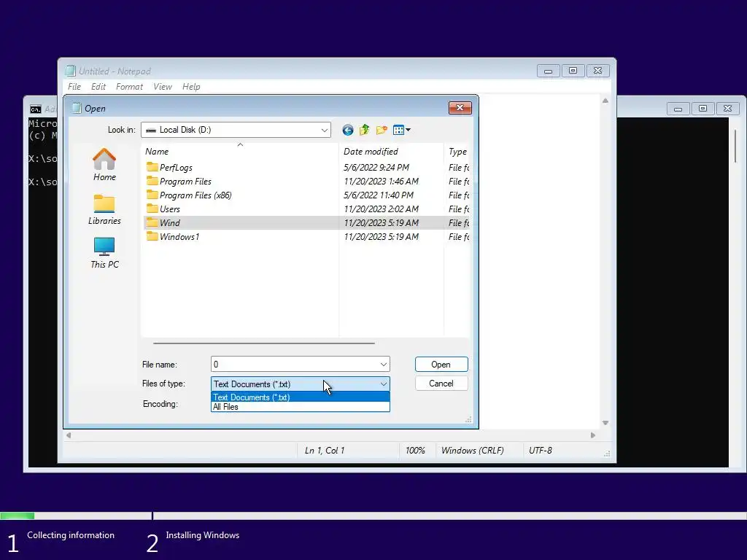The width and height of the screenshot is (747, 560).
Task: Click the 11/20/2023 1:46 AM date cell
Action: tap(381, 182)
